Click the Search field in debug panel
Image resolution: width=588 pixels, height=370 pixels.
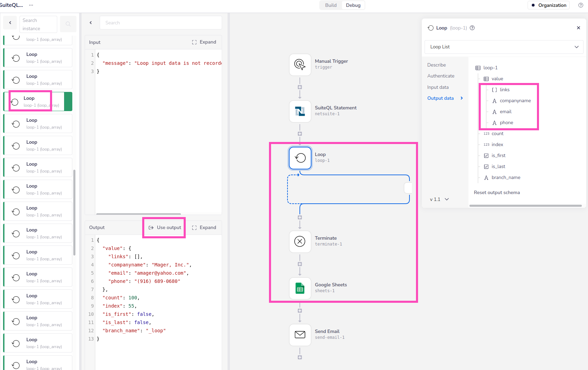(x=161, y=23)
